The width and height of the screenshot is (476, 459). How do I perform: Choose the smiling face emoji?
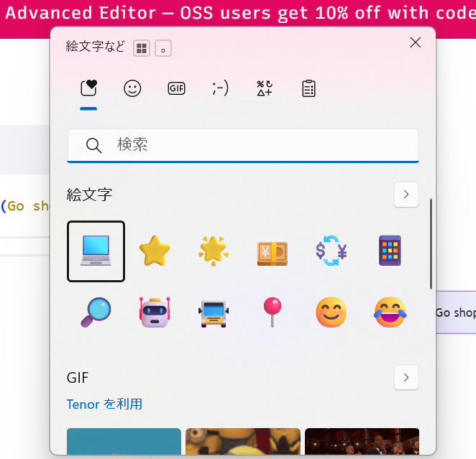pos(331,312)
